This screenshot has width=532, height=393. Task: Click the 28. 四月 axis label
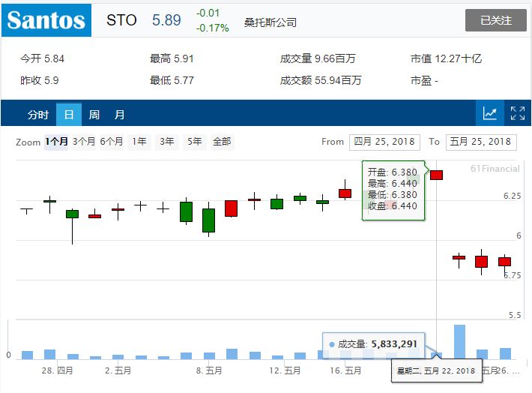point(58,370)
